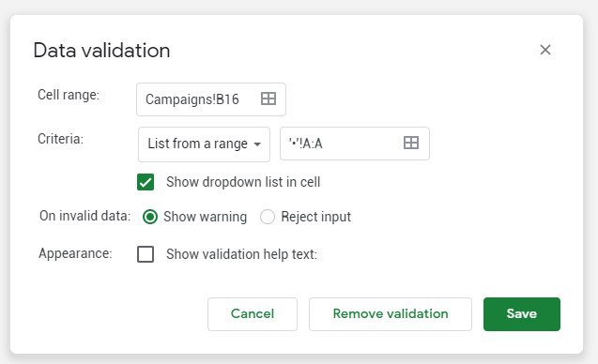Image resolution: width=598 pixels, height=364 pixels.
Task: Click the 'Show dropdown list in cell' label text
Action: [x=243, y=182]
